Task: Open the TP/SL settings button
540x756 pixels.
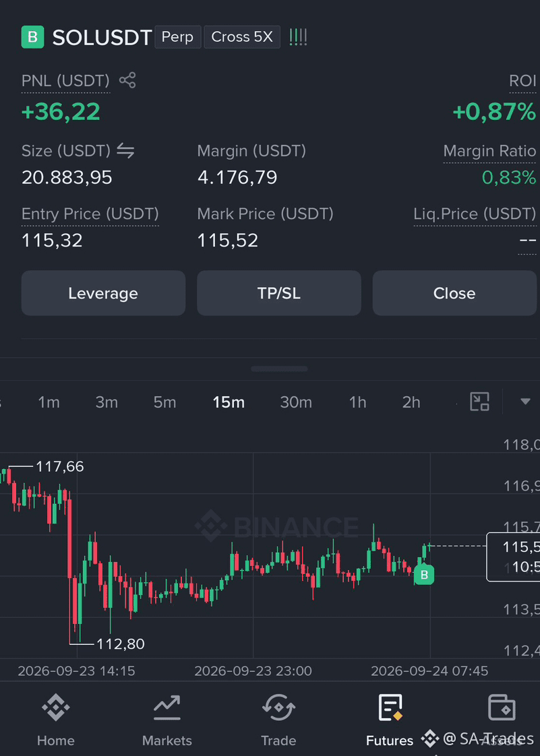Action: coord(279,293)
